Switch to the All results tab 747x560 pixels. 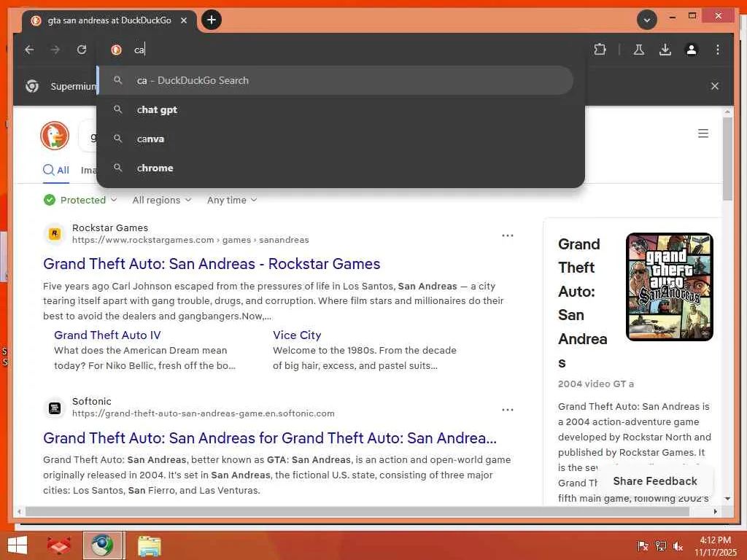coord(56,170)
